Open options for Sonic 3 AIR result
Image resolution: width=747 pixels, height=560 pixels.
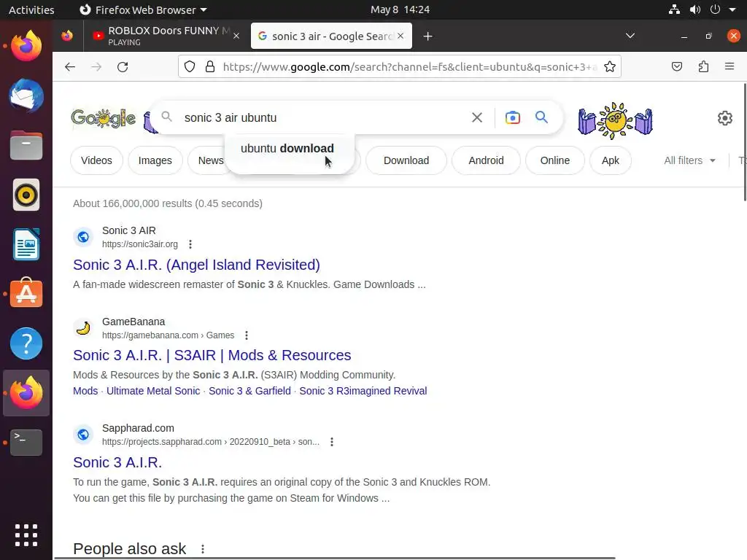tap(190, 244)
